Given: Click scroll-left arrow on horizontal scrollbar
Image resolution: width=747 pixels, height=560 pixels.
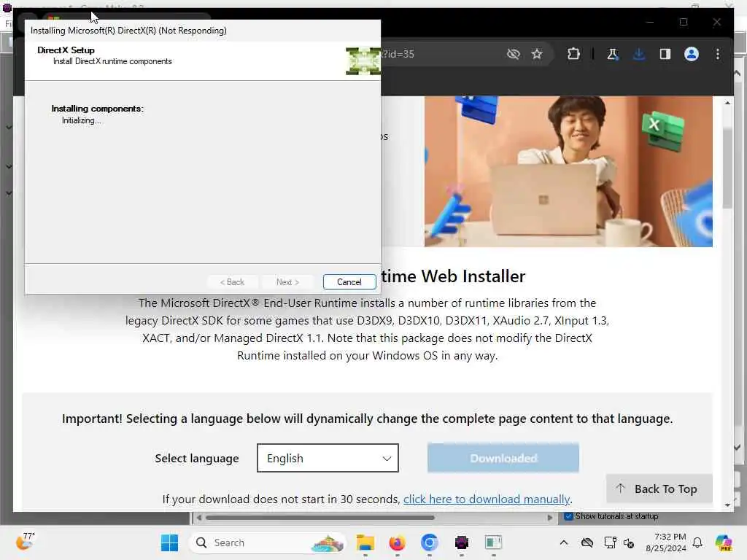Looking at the screenshot, I should (x=198, y=517).
